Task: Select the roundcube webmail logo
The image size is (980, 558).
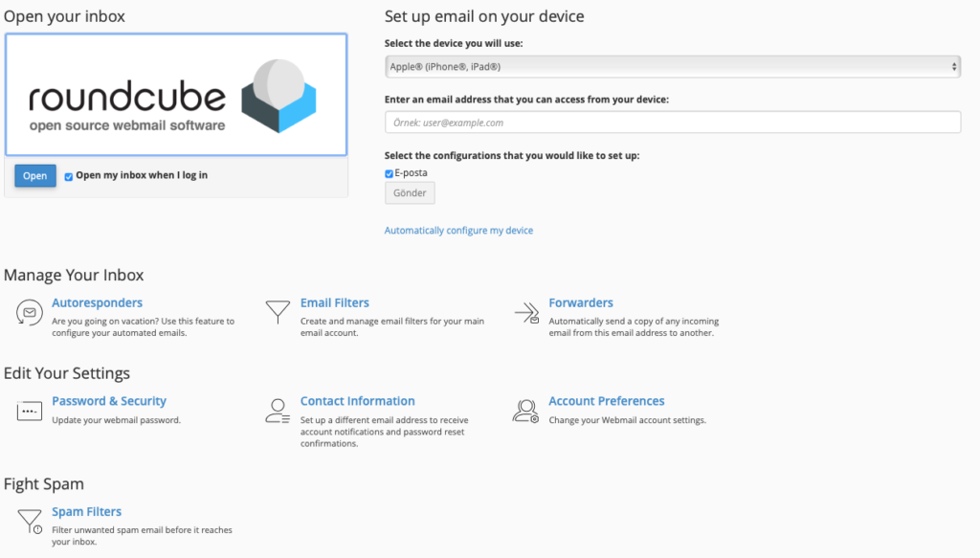Action: [176, 95]
